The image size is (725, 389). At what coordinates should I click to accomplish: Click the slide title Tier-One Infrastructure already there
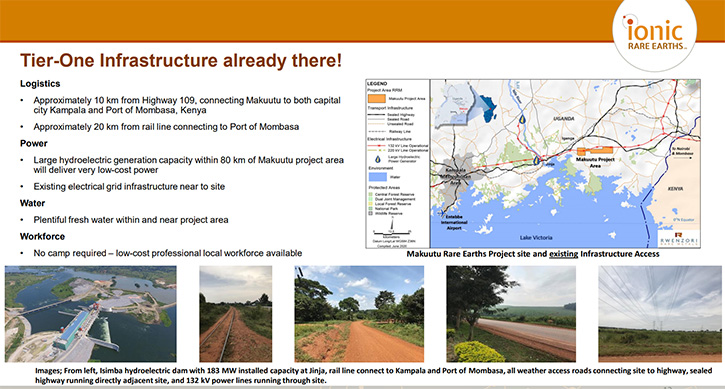(x=181, y=61)
